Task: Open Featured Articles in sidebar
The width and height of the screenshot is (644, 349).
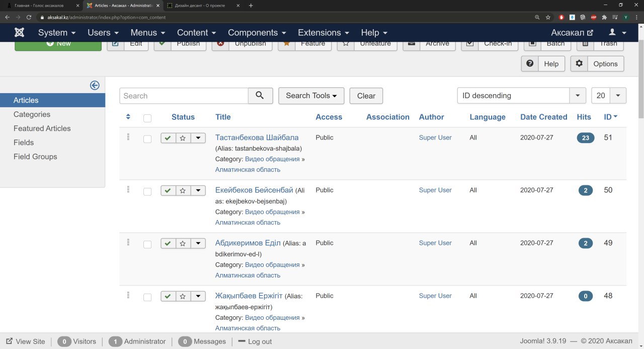Action: (42, 128)
